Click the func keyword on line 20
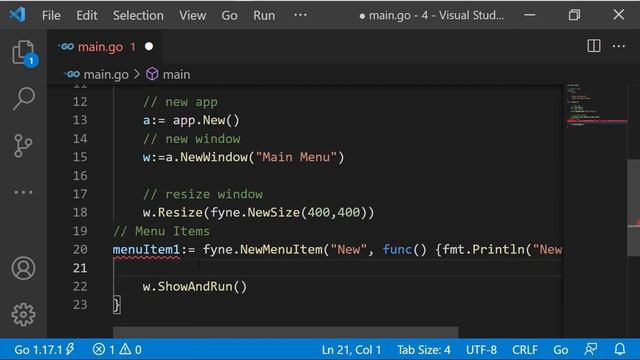640x360 pixels. point(397,249)
